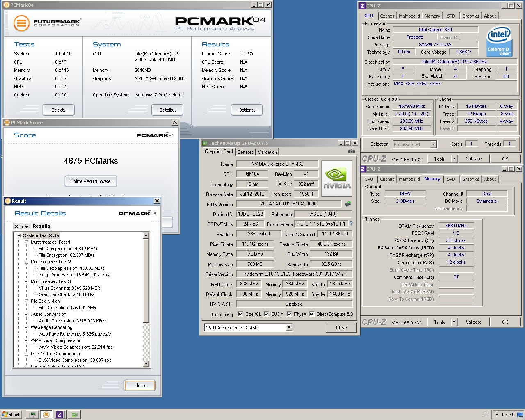
Task: Switch to the Validation tab in GPU-Z
Action: [267, 152]
